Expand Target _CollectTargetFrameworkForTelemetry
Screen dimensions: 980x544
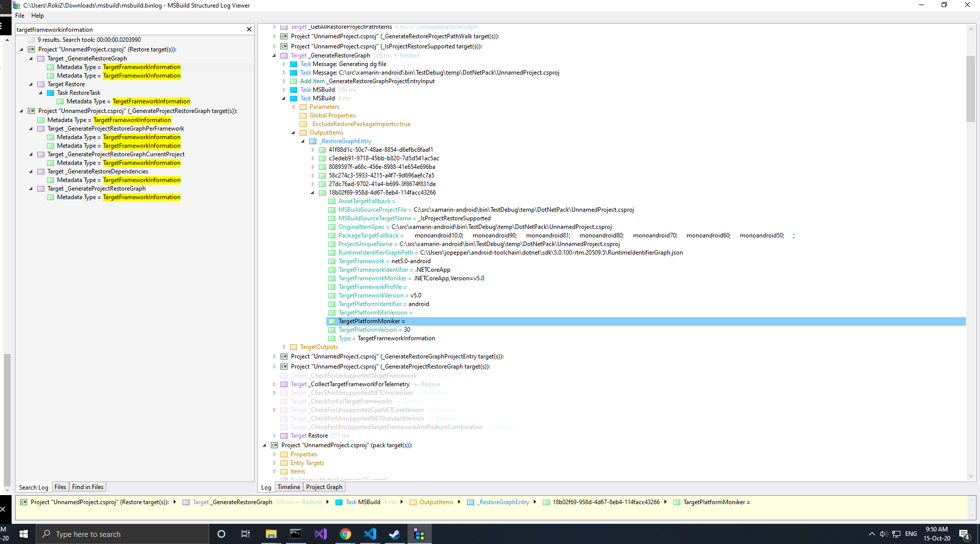click(x=274, y=384)
